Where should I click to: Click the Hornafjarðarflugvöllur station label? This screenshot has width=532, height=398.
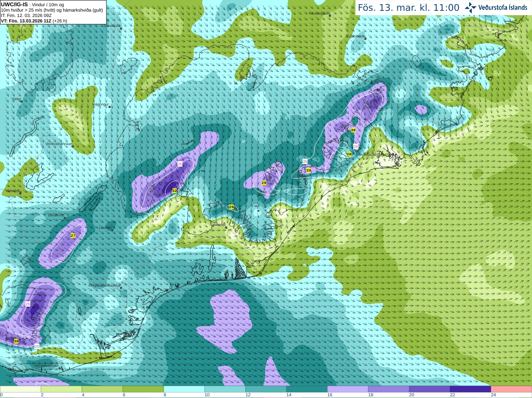[x=374, y=154]
